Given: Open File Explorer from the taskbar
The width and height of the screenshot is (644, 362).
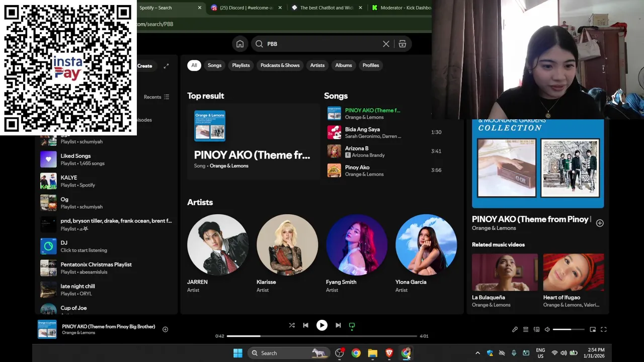Looking at the screenshot, I should [x=372, y=353].
